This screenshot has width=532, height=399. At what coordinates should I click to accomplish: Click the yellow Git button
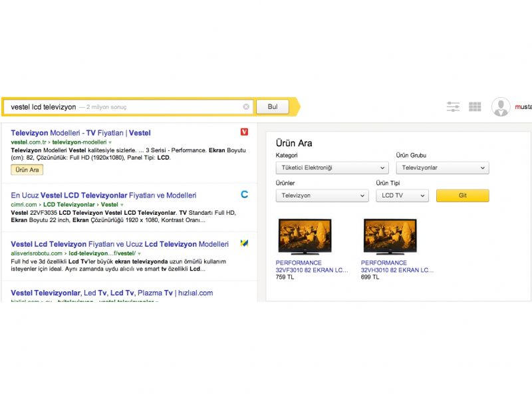[462, 196]
